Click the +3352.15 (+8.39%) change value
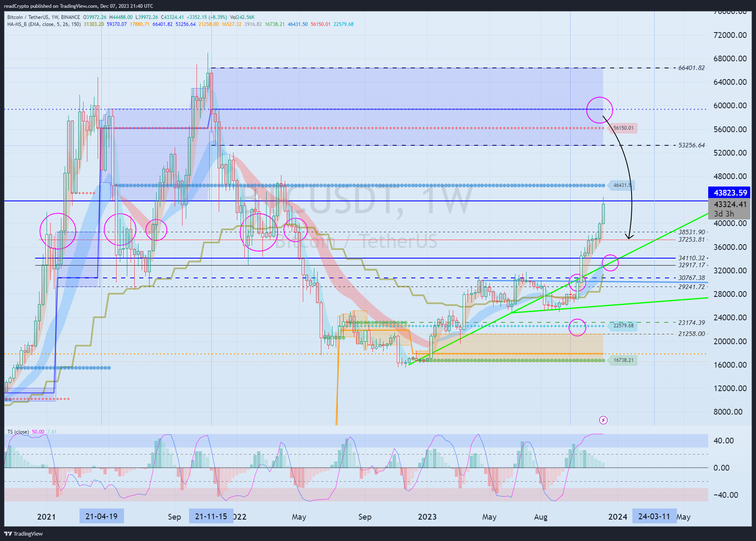The image size is (756, 541). 207,17
